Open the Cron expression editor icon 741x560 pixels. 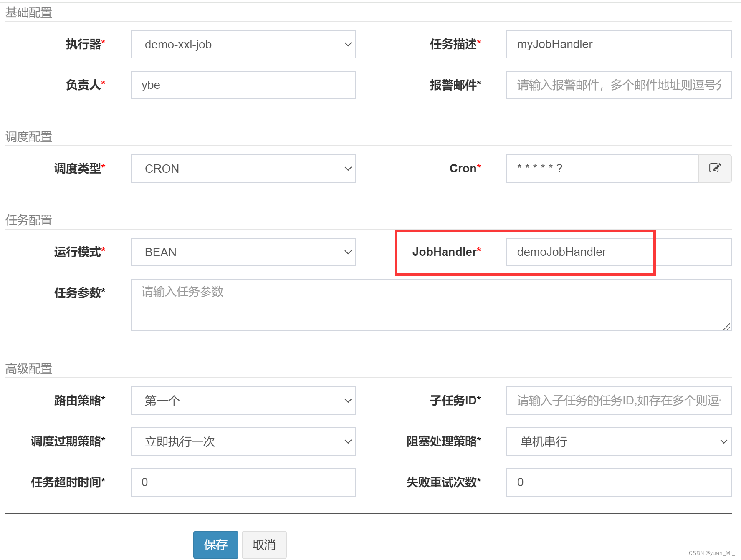pyautogui.click(x=715, y=168)
